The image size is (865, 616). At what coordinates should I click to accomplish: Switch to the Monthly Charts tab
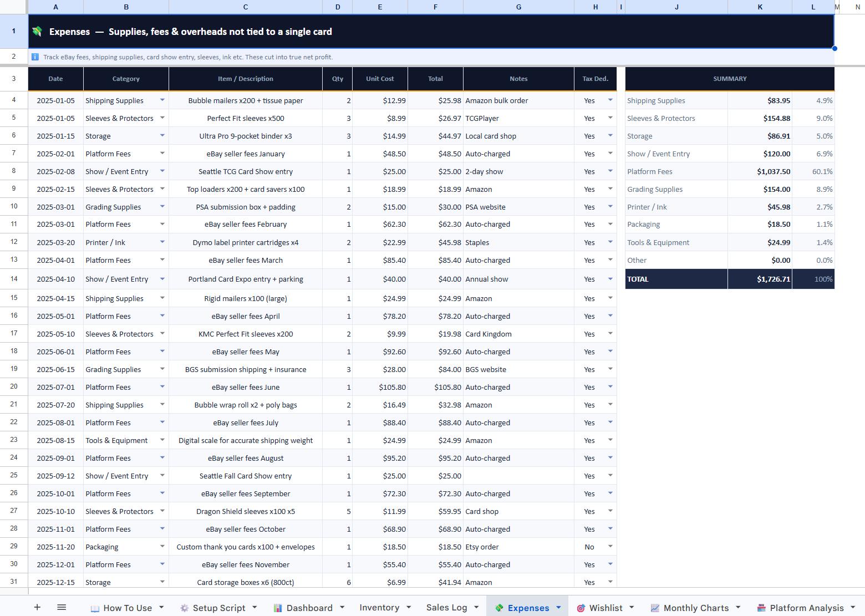[x=696, y=608]
